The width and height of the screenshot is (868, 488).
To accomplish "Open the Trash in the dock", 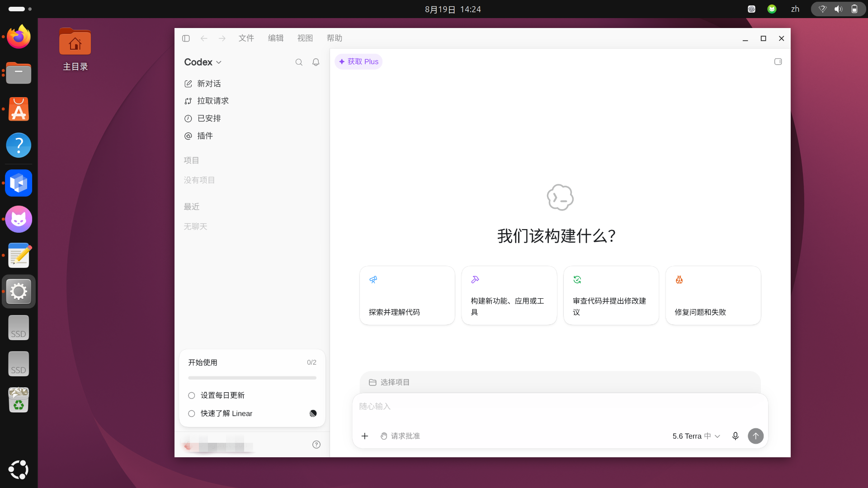I will point(19,400).
